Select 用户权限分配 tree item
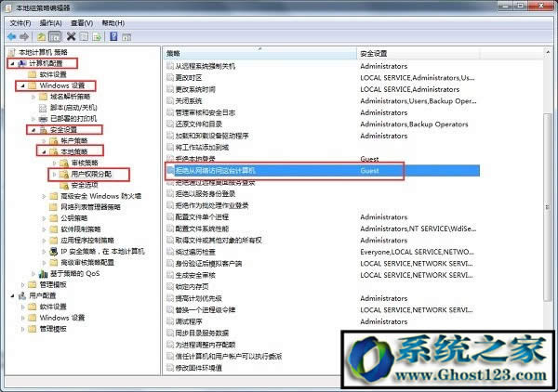 point(91,174)
